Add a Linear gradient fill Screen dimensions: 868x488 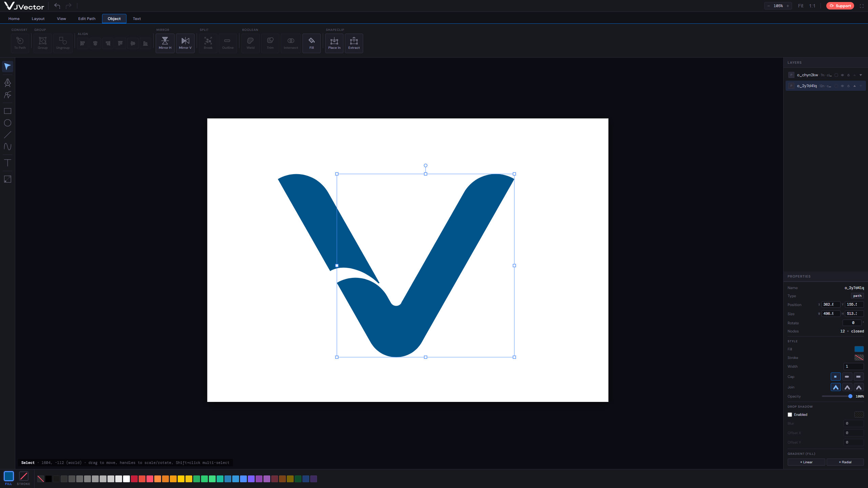806,462
